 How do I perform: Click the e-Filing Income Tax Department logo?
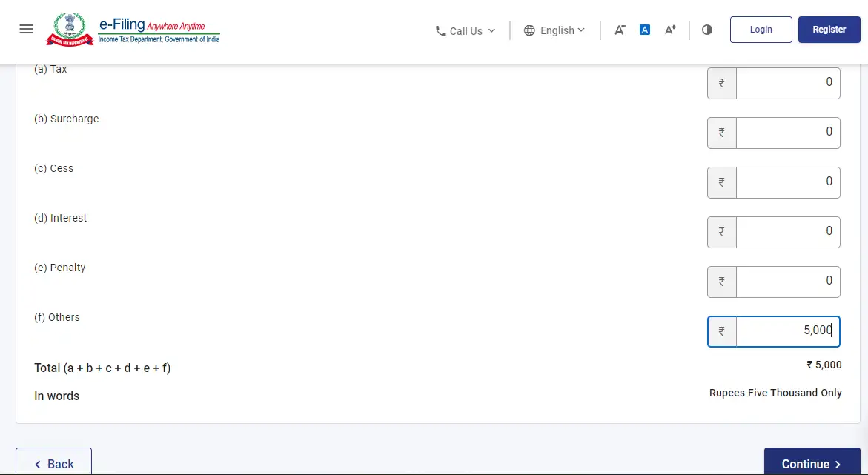pos(133,30)
